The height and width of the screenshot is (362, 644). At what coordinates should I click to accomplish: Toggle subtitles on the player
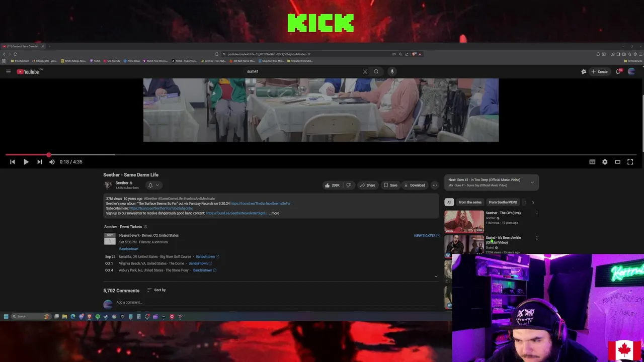coord(592,162)
